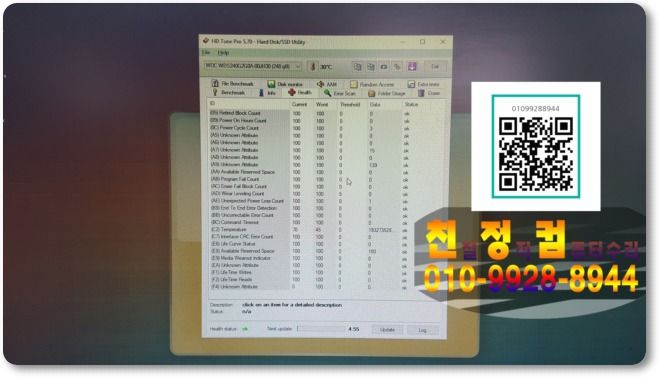Switch to the Disk monitor tab
The width and height of the screenshot is (660, 379).
click(x=285, y=84)
